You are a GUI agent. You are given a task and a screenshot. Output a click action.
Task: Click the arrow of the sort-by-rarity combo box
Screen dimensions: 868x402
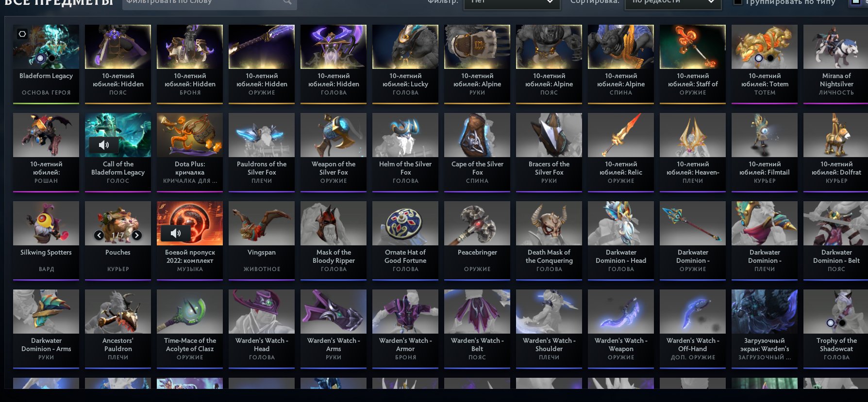click(711, 2)
